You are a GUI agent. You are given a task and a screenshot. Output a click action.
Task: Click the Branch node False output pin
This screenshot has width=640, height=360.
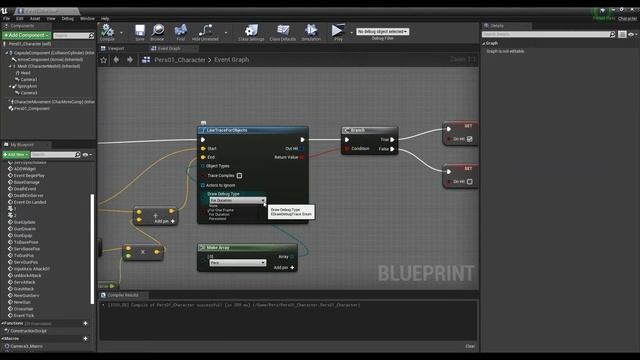(392, 149)
